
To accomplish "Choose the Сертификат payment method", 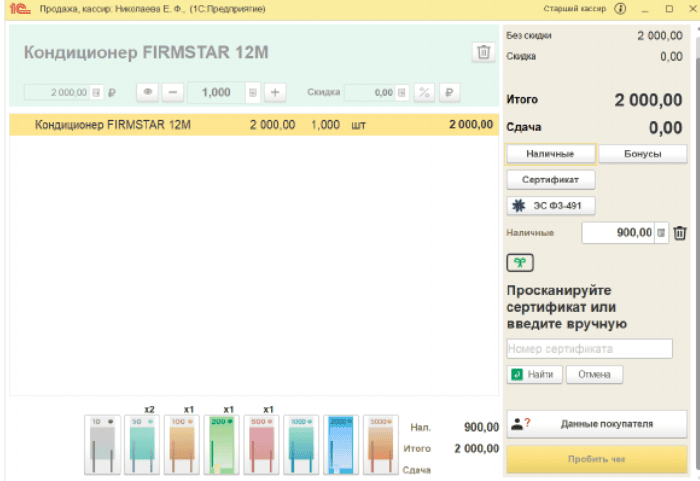I will click(x=550, y=180).
